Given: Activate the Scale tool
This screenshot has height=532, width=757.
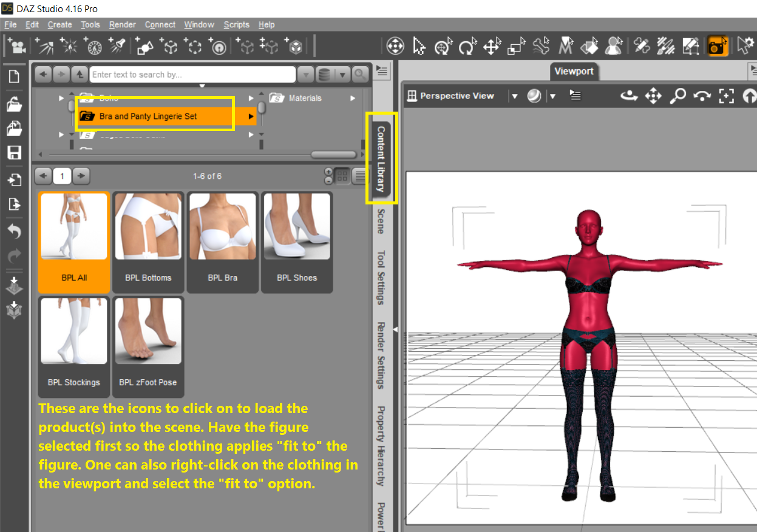Looking at the screenshot, I should 516,46.
